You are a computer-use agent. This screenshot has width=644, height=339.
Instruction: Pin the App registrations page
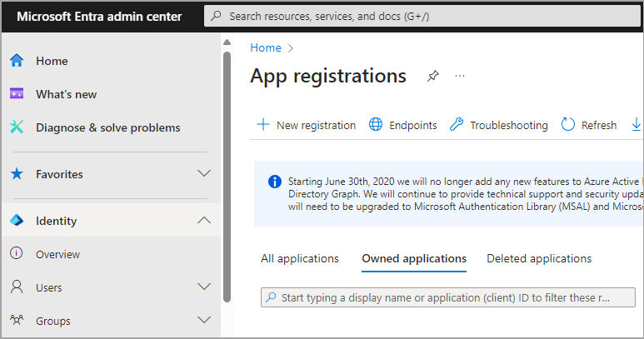tap(432, 77)
